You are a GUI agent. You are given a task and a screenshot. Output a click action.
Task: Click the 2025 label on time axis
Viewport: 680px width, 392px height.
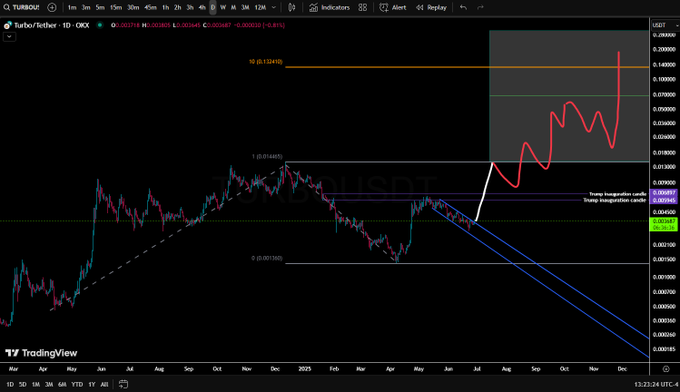click(305, 369)
